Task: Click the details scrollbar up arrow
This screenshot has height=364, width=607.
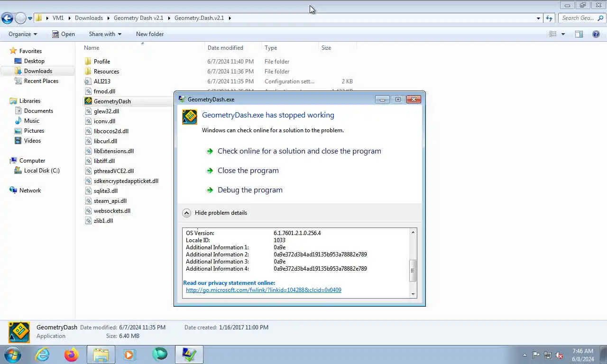Action: point(413,232)
